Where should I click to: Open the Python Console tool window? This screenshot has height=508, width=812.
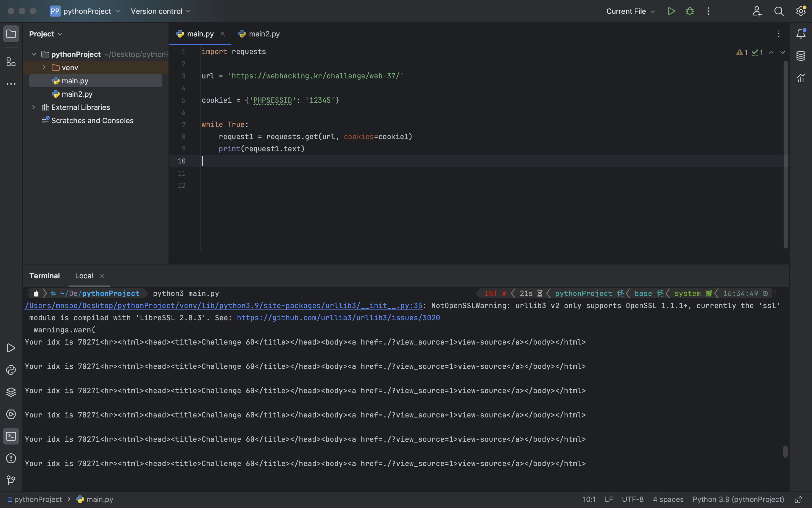[x=11, y=370]
